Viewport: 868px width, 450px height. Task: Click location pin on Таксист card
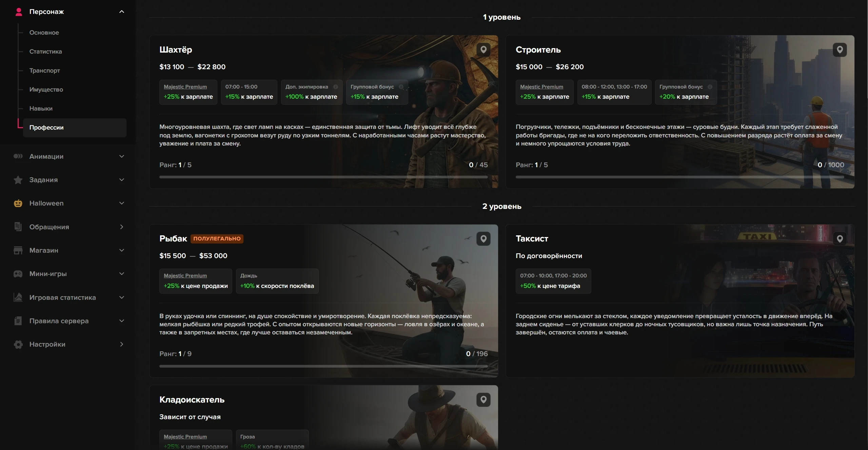(x=840, y=239)
